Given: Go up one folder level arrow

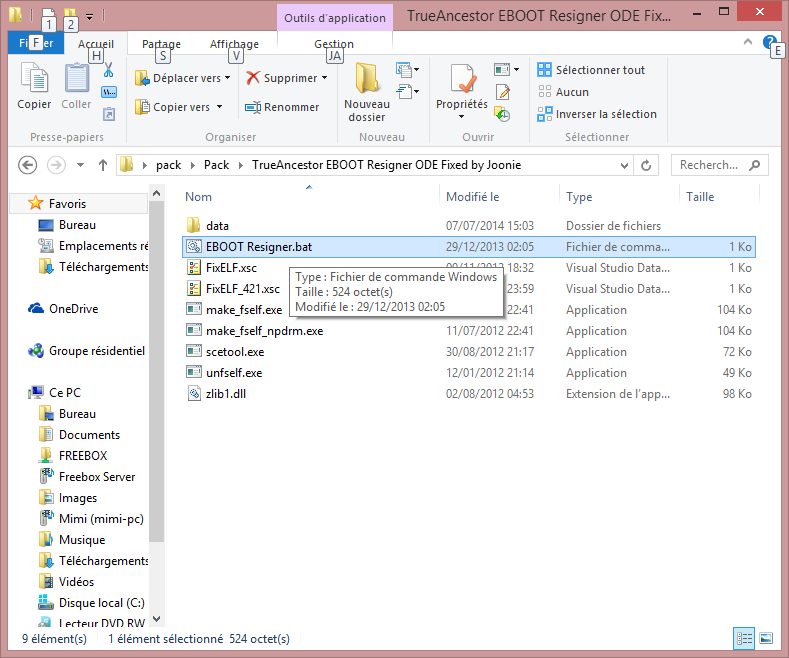Looking at the screenshot, I should (102, 165).
